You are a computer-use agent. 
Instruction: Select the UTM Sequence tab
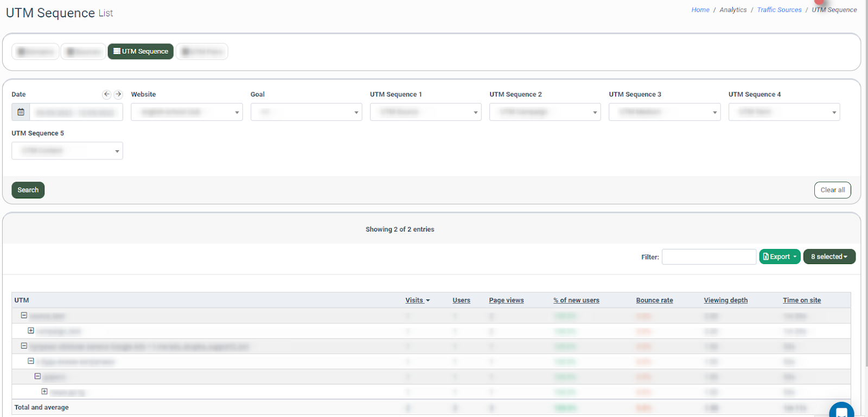(x=141, y=52)
